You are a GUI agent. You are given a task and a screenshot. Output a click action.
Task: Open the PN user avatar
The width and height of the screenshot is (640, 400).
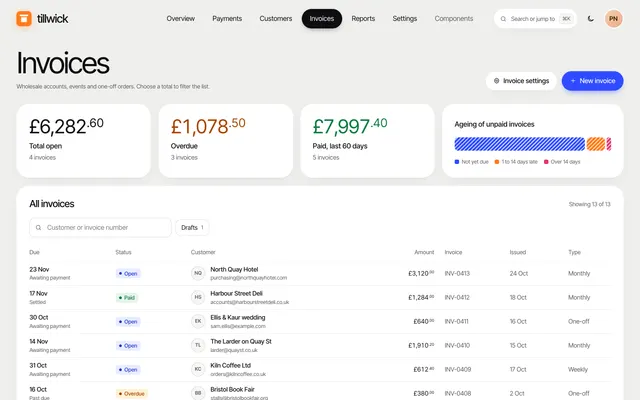(x=613, y=18)
